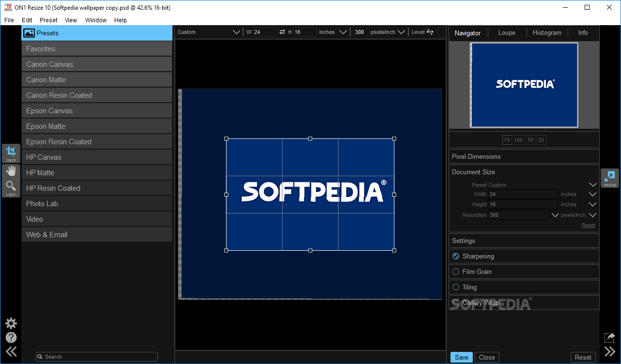621x364 pixels.
Task: Switch to the Histogram tab
Action: (547, 33)
